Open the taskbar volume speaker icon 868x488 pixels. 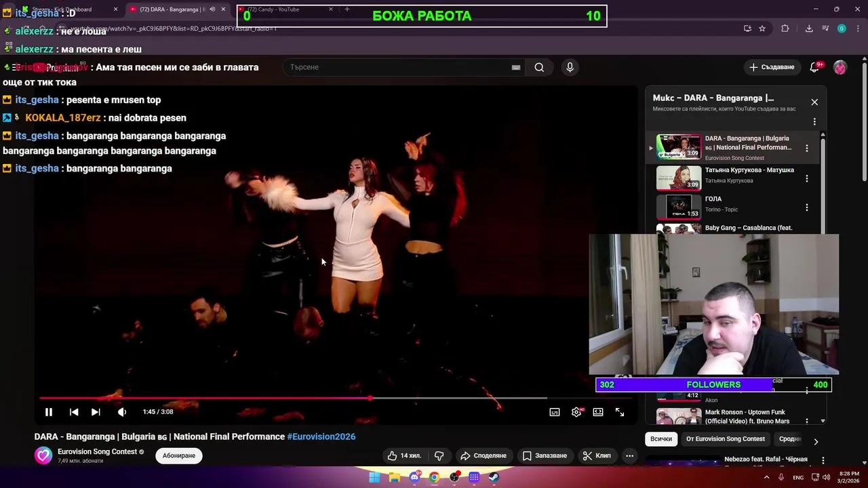pyautogui.click(x=826, y=477)
